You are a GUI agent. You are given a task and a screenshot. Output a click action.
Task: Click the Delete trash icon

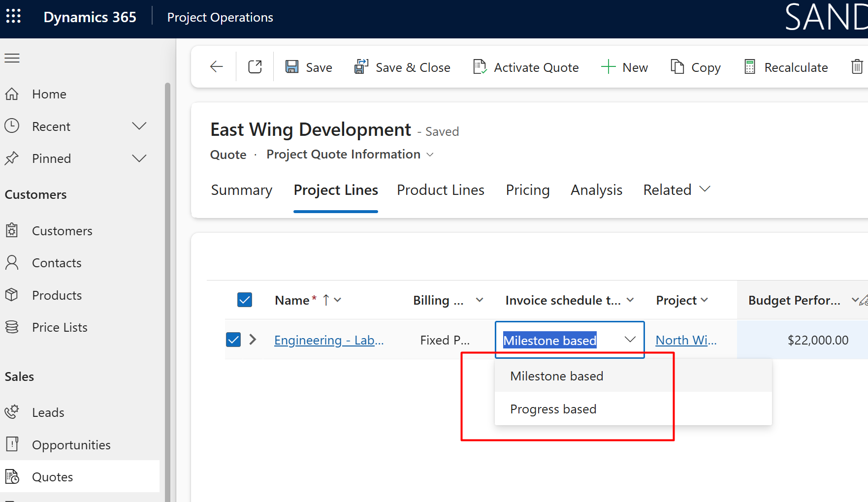857,67
